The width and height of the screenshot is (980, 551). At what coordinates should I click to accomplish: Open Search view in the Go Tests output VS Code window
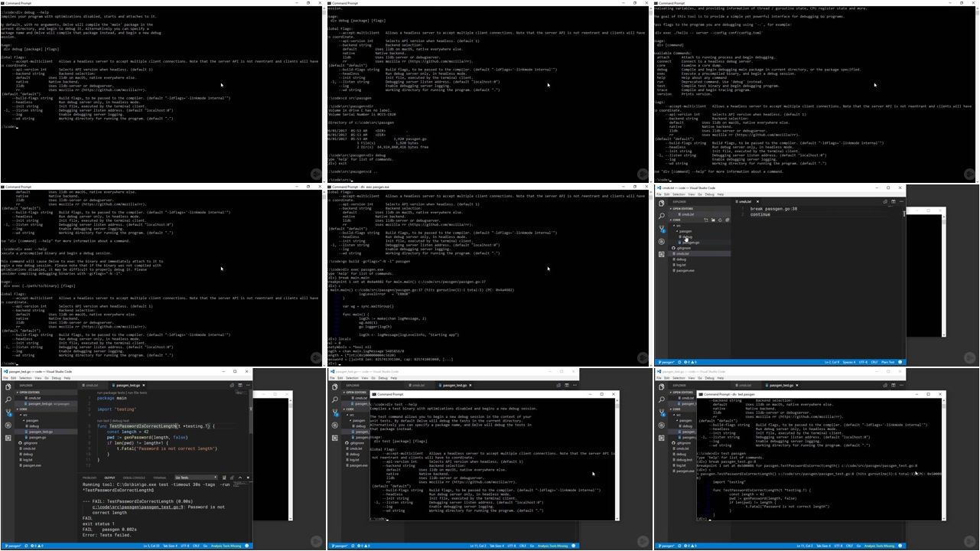[8, 399]
